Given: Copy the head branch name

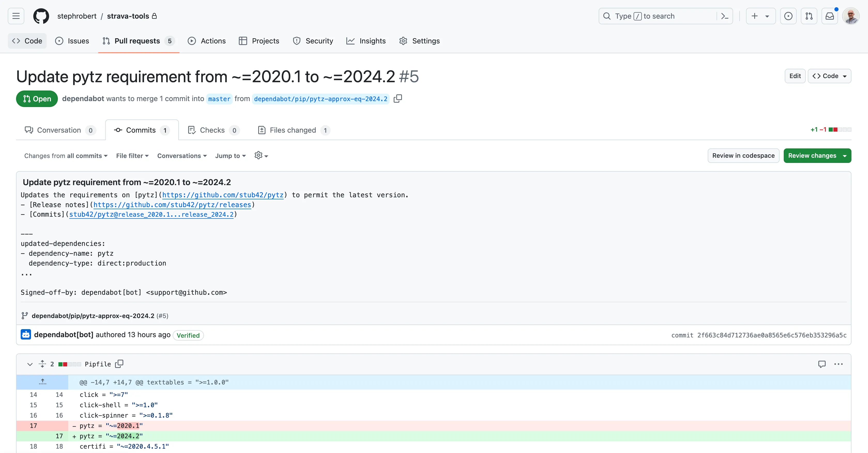Looking at the screenshot, I should point(398,99).
